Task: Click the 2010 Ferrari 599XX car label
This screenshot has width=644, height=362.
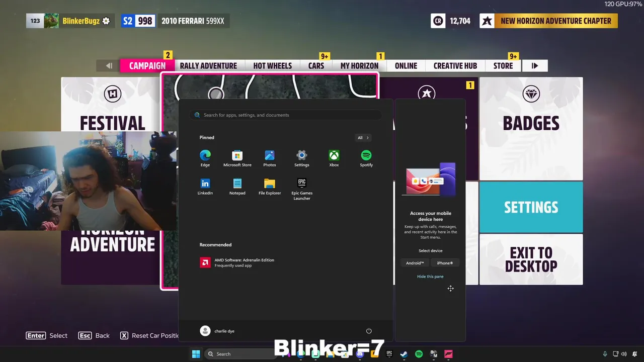Action: point(193,21)
